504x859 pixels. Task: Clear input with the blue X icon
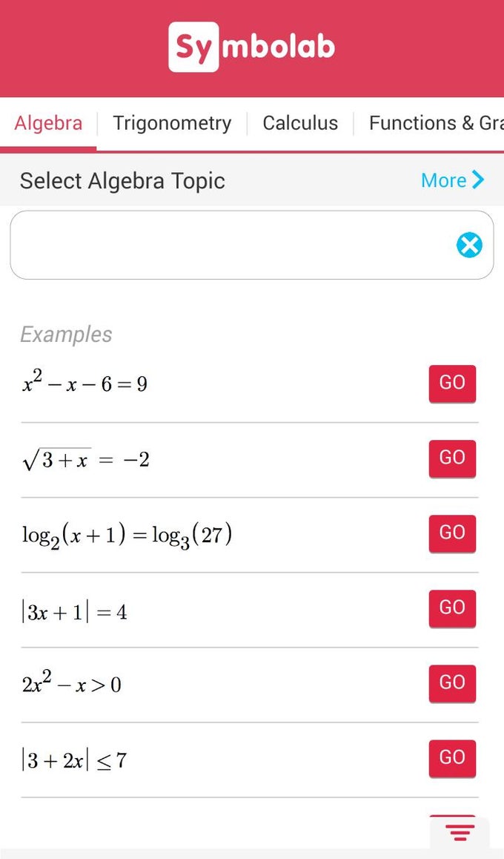point(469,245)
